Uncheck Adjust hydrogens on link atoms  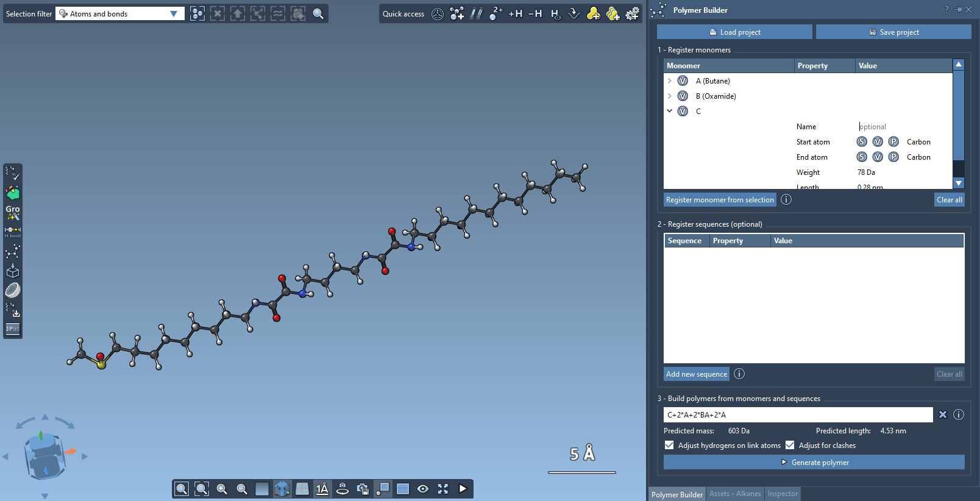[669, 446]
